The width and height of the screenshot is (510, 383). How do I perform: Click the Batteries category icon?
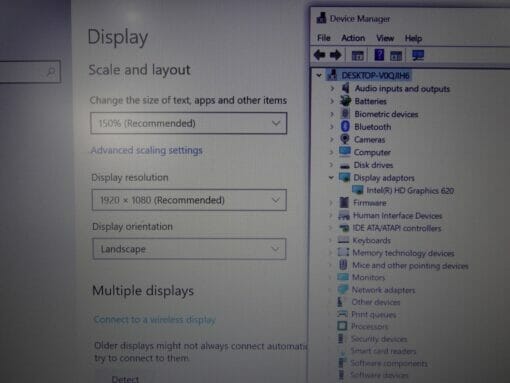click(x=345, y=101)
